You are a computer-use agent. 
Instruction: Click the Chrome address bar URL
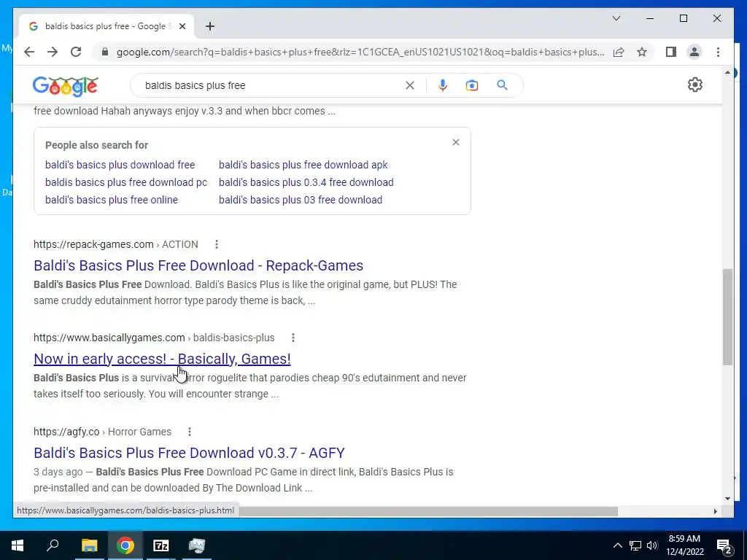[x=360, y=52]
